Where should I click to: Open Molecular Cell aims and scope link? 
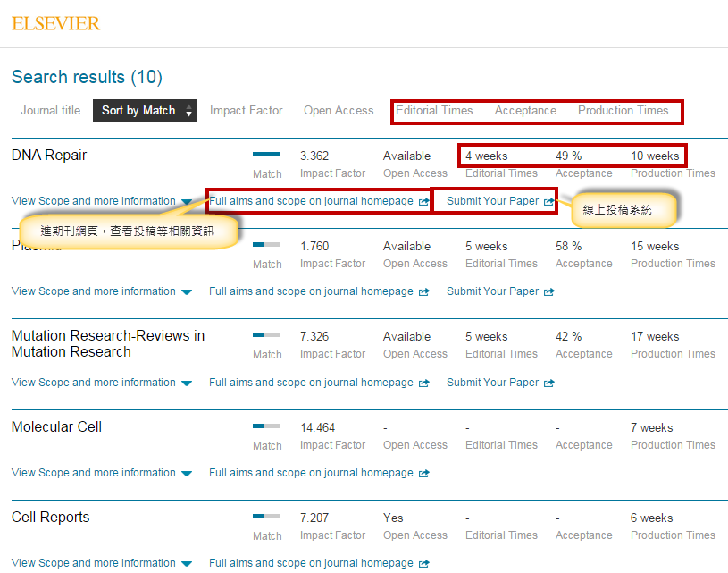click(311, 473)
